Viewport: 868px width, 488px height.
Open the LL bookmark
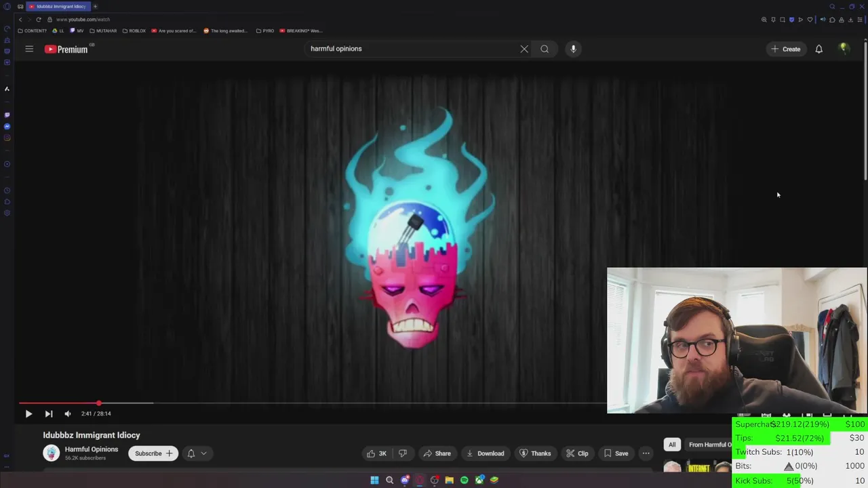[x=58, y=30]
